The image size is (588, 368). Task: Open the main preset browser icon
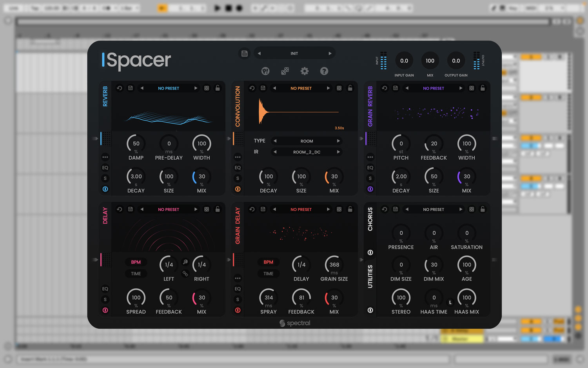click(245, 53)
